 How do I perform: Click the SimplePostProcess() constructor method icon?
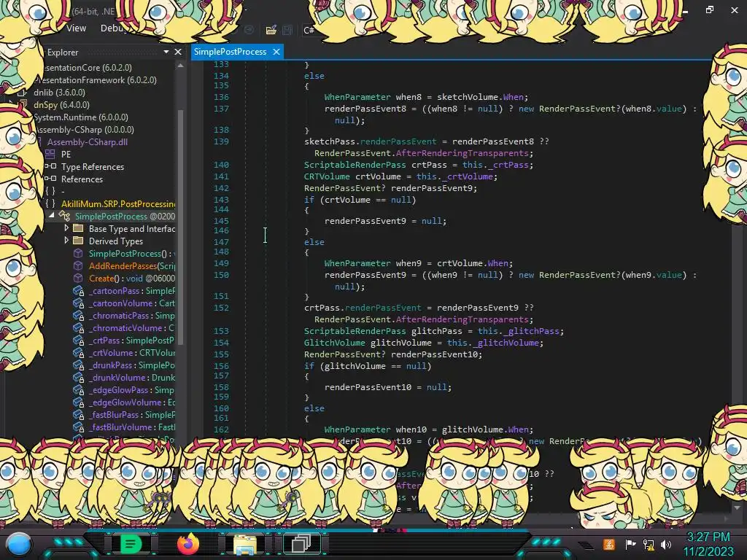coord(78,253)
